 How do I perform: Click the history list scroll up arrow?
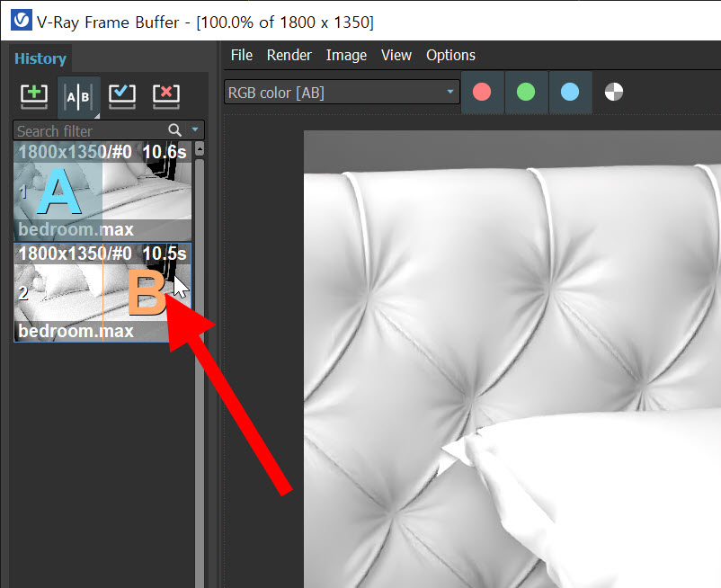coord(200,148)
